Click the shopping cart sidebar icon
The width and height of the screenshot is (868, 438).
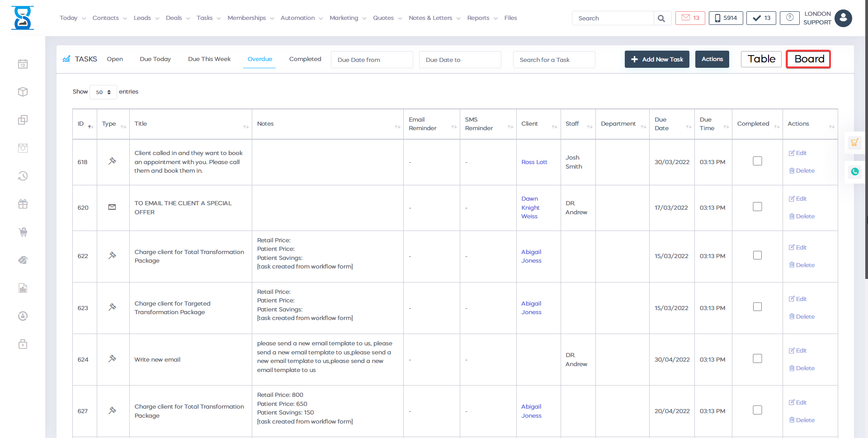point(23,232)
